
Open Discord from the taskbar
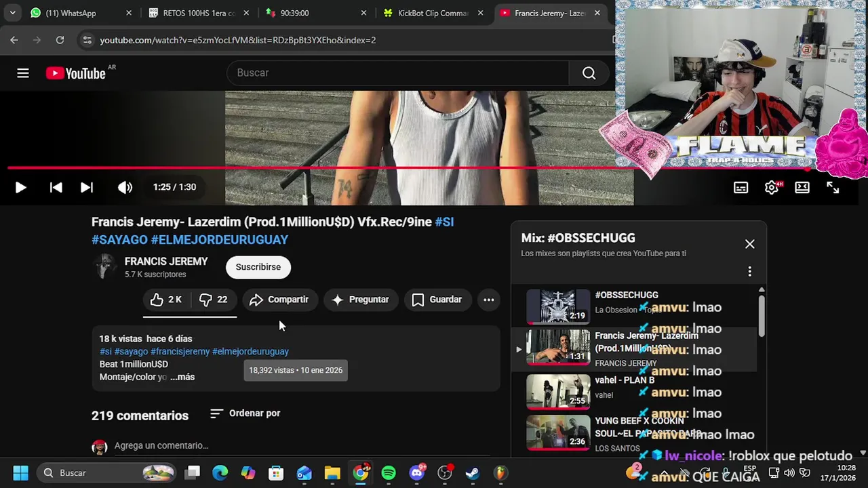(417, 473)
